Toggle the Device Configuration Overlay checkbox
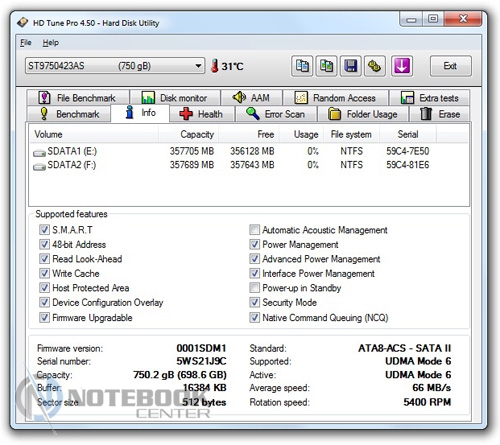 click(x=44, y=302)
